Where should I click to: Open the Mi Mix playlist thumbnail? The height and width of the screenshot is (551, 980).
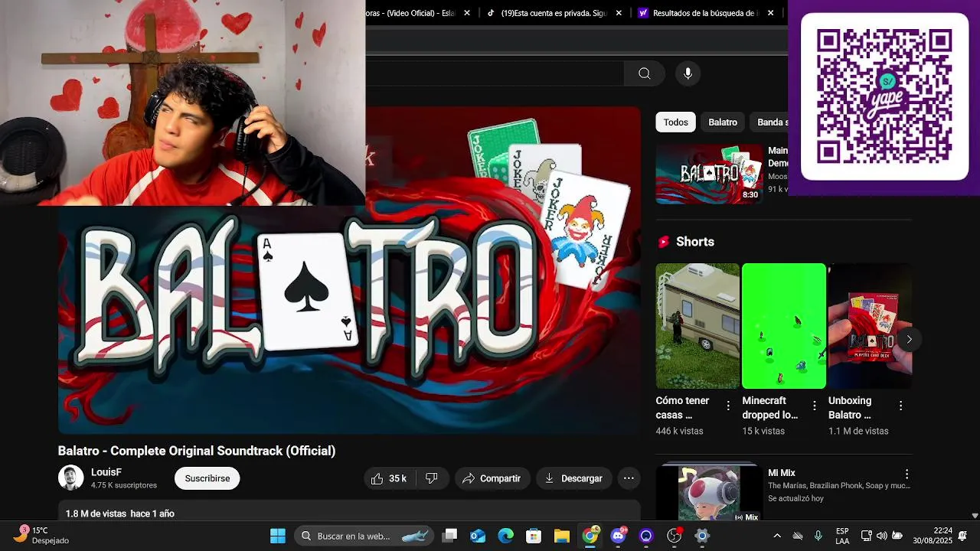coord(709,492)
